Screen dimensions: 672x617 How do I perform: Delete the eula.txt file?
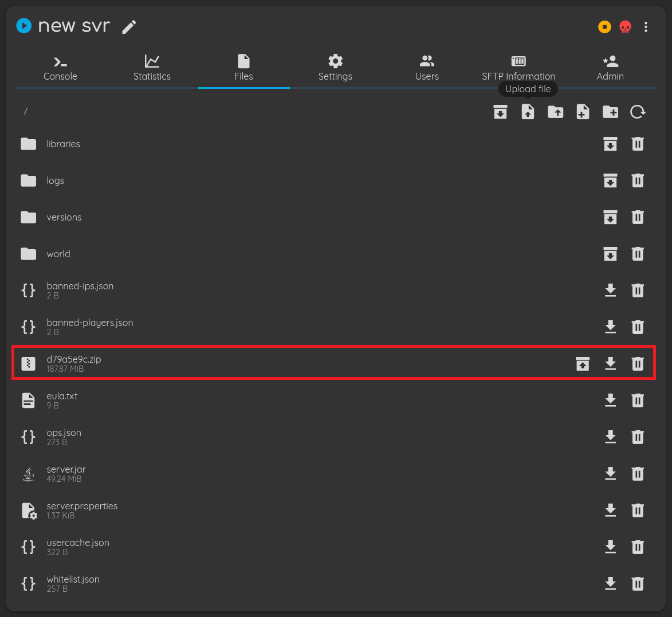pos(638,400)
